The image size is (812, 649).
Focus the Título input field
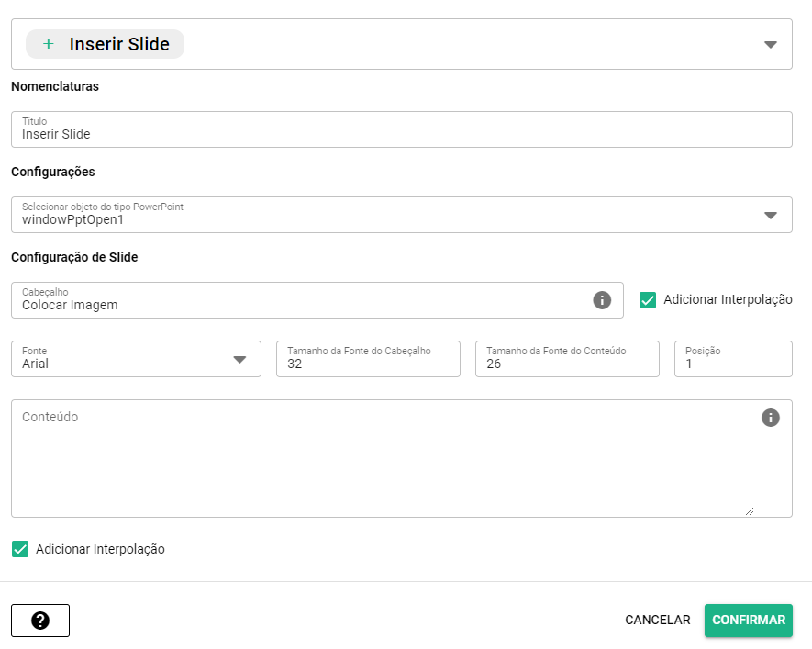click(x=401, y=134)
